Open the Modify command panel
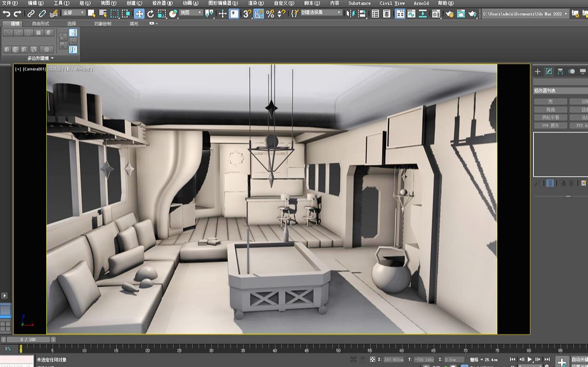588x367 pixels. pos(548,71)
